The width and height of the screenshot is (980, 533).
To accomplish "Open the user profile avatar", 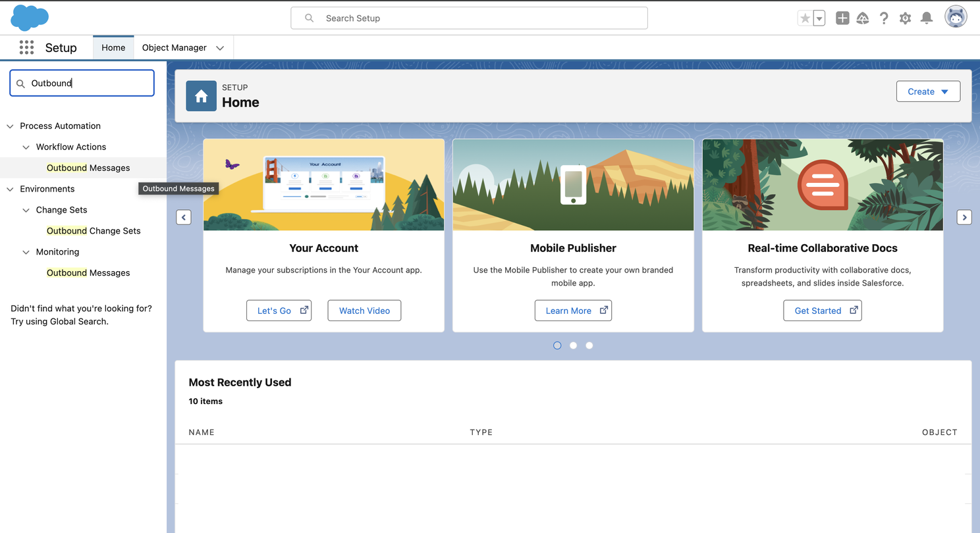I will tap(956, 17).
